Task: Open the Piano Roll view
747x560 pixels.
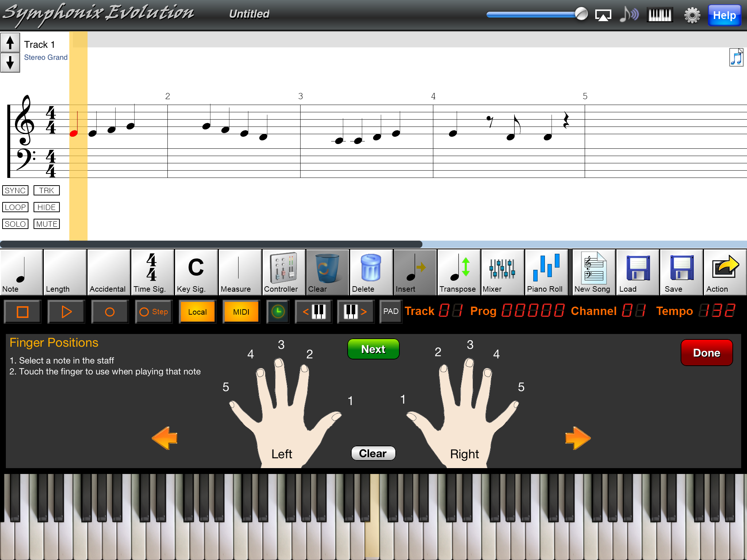Action: (x=546, y=272)
